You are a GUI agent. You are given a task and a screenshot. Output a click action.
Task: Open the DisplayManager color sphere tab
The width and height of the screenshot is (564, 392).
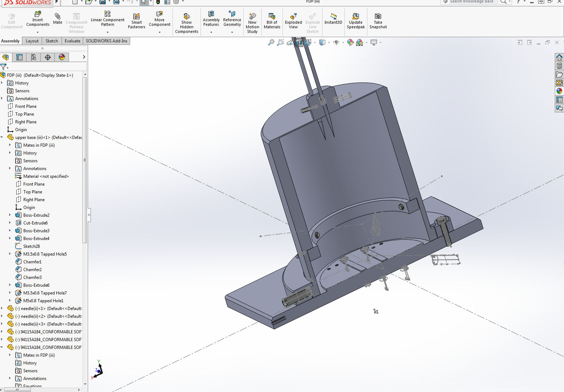coord(62,57)
